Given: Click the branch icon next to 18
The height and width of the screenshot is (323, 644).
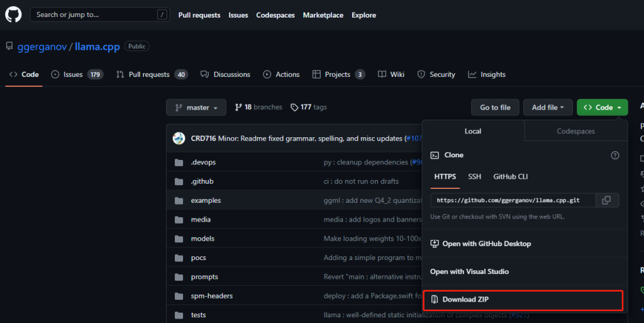Looking at the screenshot, I should click(x=238, y=107).
